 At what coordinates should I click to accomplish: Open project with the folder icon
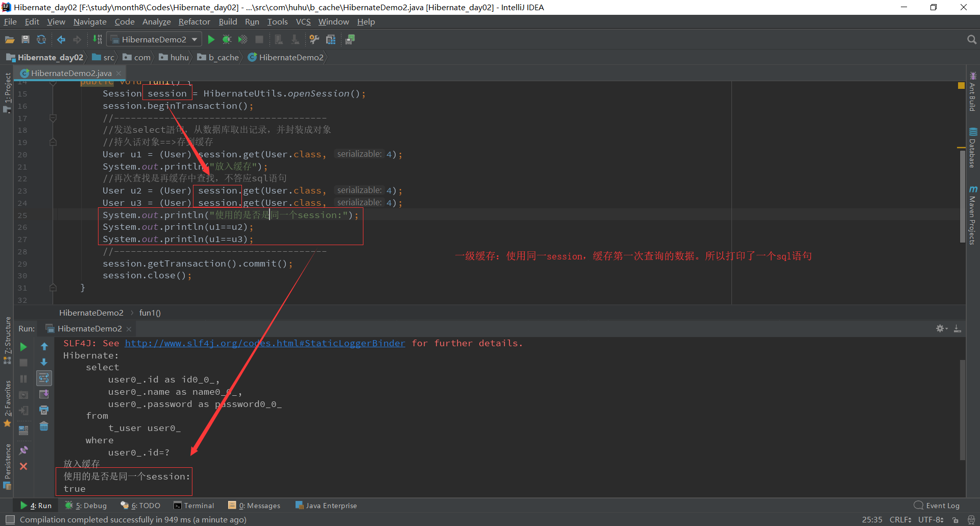[x=9, y=39]
